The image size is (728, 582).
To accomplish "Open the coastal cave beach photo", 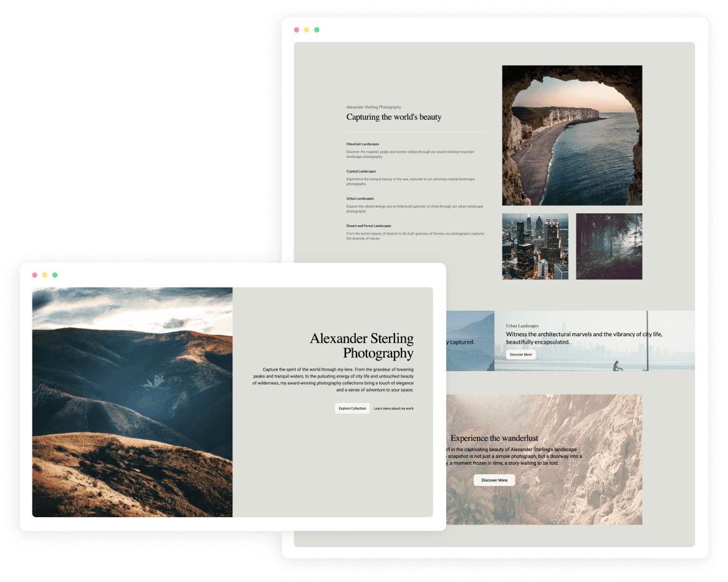I will (x=572, y=135).
